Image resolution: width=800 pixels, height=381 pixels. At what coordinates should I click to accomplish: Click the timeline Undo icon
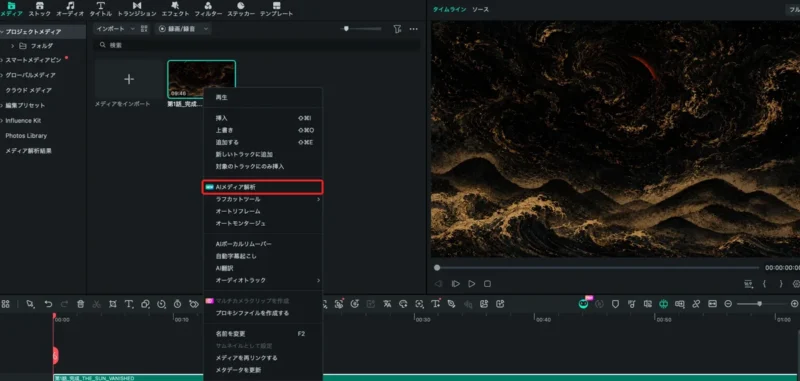48,304
